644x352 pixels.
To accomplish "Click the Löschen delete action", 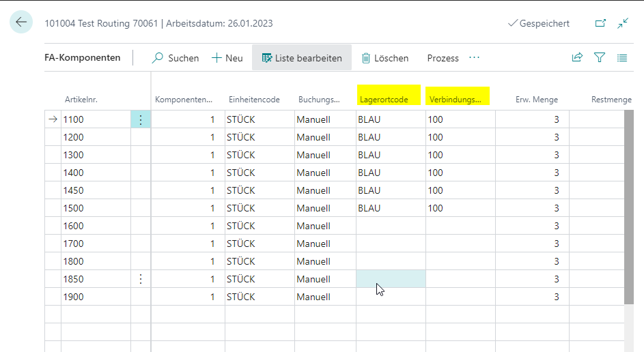I will [385, 58].
